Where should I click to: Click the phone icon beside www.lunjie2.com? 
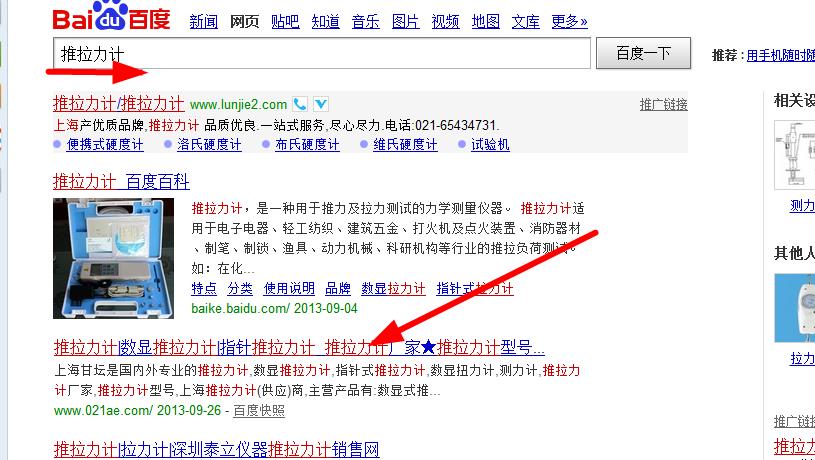(300, 104)
